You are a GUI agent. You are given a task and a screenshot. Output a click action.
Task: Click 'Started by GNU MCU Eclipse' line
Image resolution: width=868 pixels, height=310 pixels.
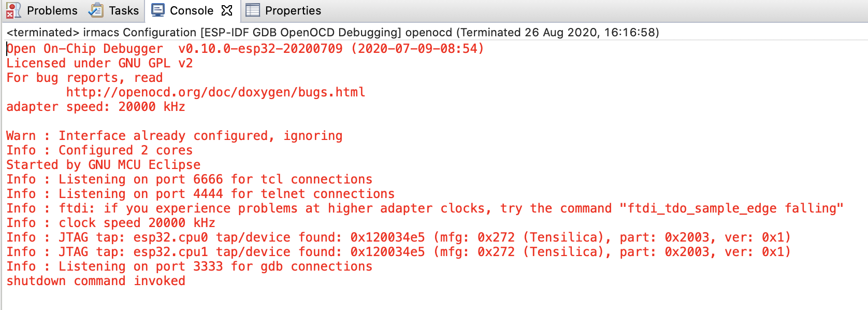coord(103,164)
